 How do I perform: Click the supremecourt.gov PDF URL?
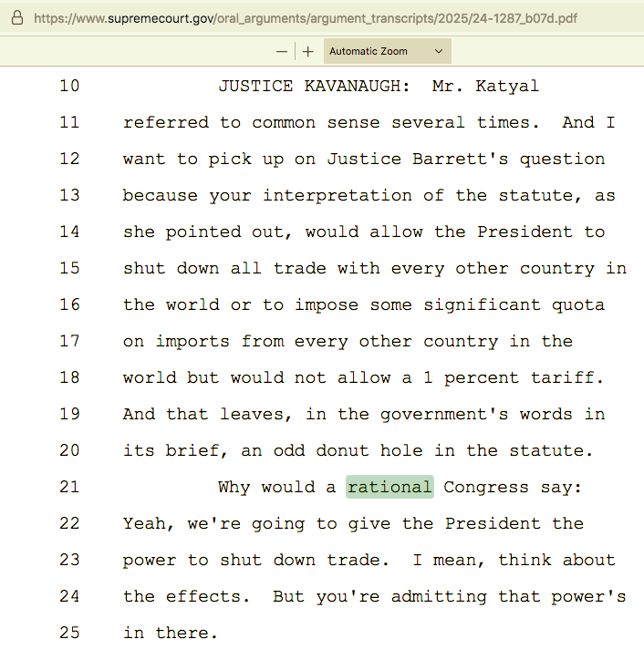306,18
